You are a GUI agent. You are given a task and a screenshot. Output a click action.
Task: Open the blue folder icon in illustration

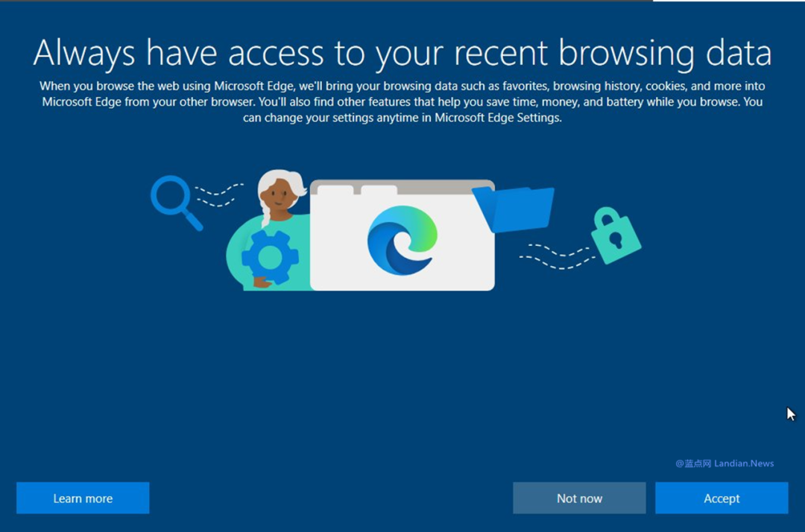coord(522,209)
